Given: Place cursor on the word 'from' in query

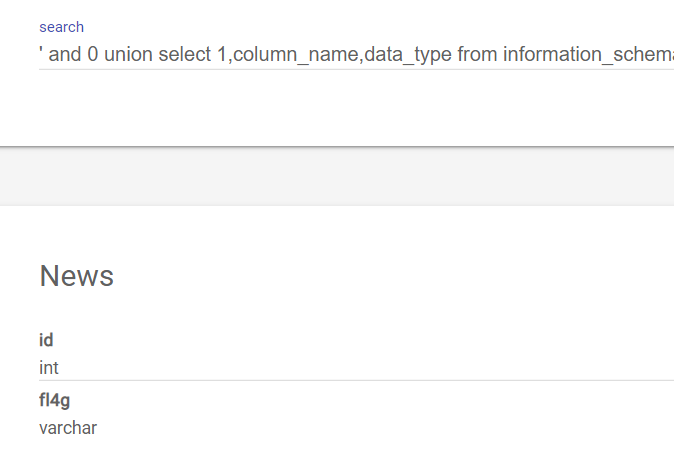Looking at the screenshot, I should point(477,55).
